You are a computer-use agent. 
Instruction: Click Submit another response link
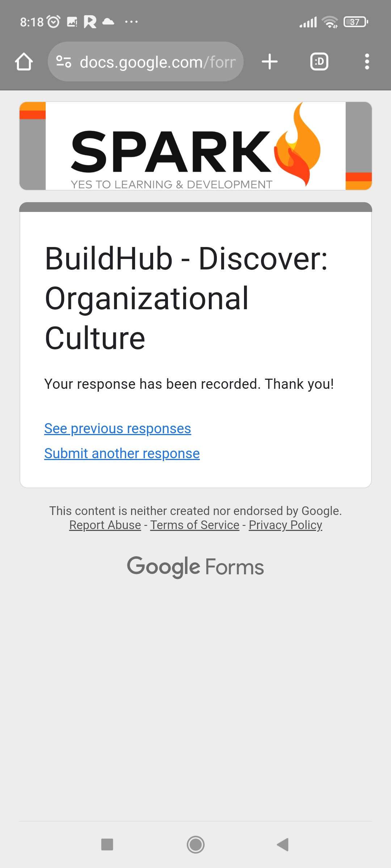(122, 454)
